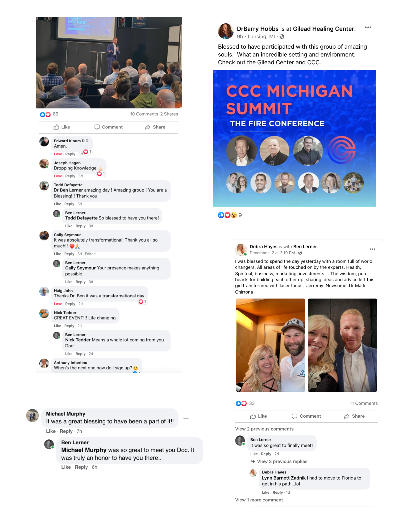Click Edward Kinum D.C. profile picture
This screenshot has width=411, height=532.
(44, 142)
